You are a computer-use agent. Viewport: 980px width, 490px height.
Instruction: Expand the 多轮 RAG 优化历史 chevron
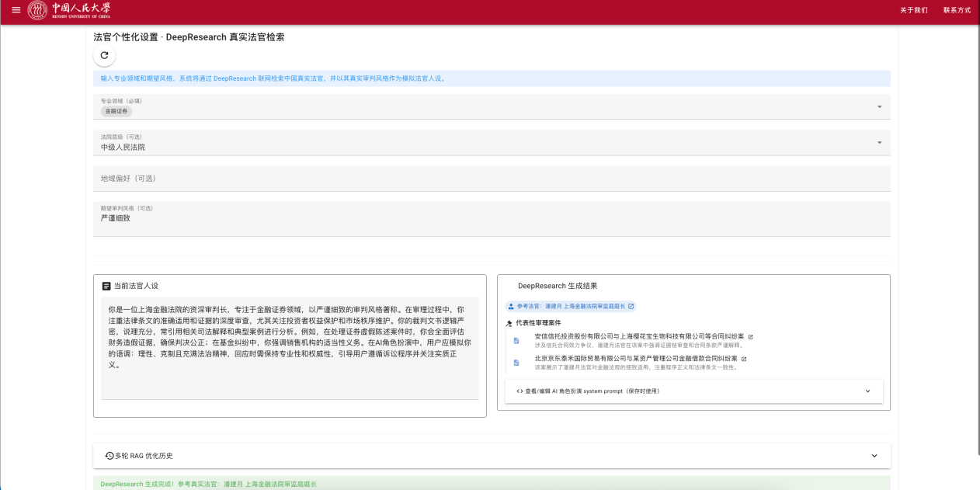tap(874, 456)
